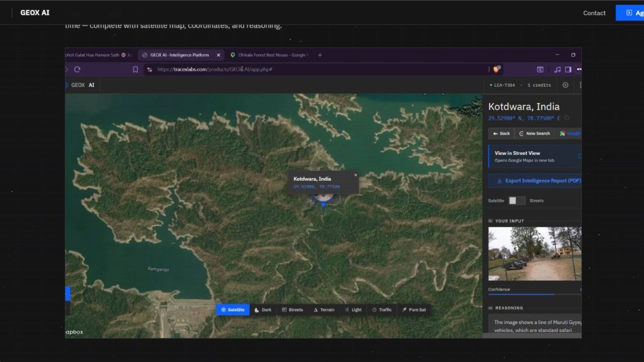Image resolution: width=644 pixels, height=362 pixels.
Task: Open View in Street View
Action: tap(535, 156)
